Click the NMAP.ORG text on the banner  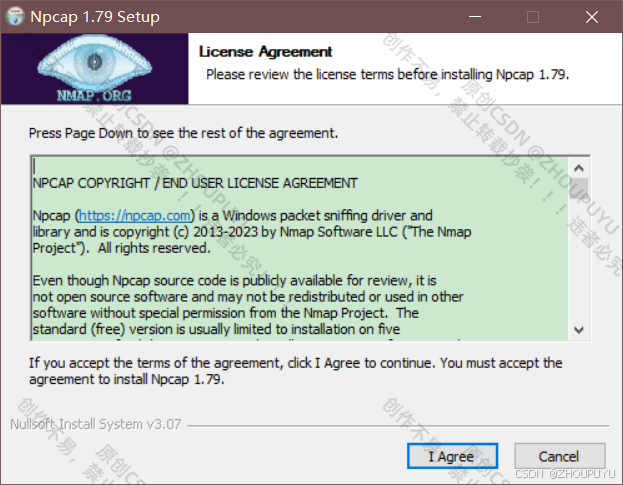94,96
